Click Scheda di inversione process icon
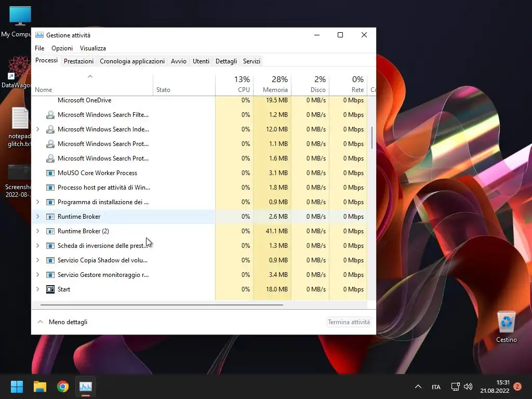532x399 pixels. pyautogui.click(x=50, y=246)
